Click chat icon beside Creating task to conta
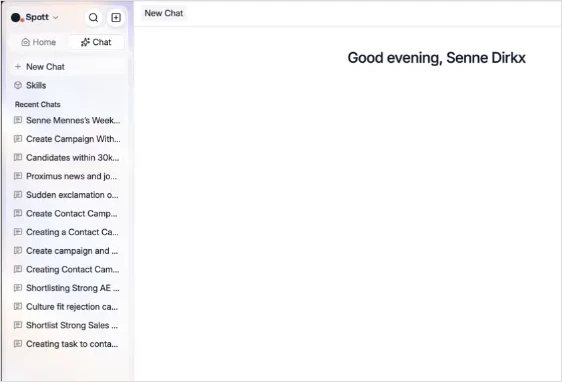The height and width of the screenshot is (382, 562). click(x=18, y=344)
